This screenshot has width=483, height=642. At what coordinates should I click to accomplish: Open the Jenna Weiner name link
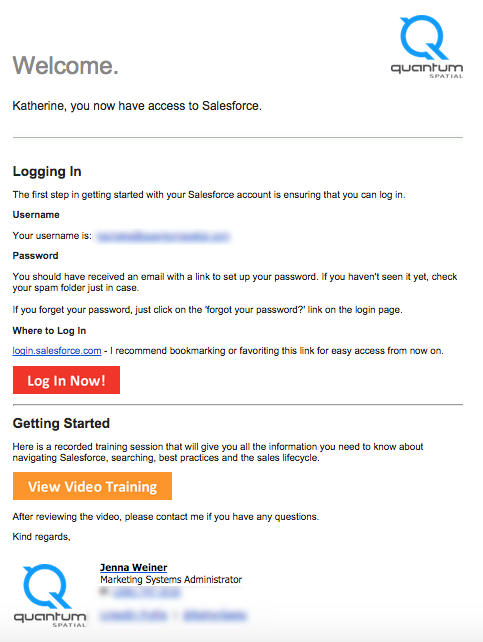133,567
